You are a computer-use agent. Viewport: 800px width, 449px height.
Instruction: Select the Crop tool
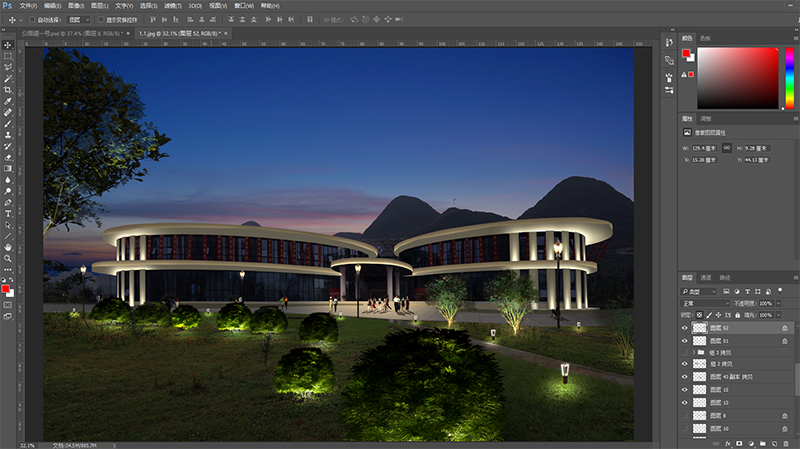coord(8,90)
